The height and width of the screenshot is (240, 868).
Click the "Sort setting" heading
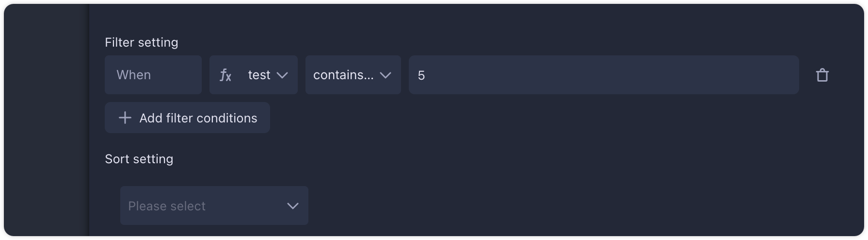click(x=139, y=159)
